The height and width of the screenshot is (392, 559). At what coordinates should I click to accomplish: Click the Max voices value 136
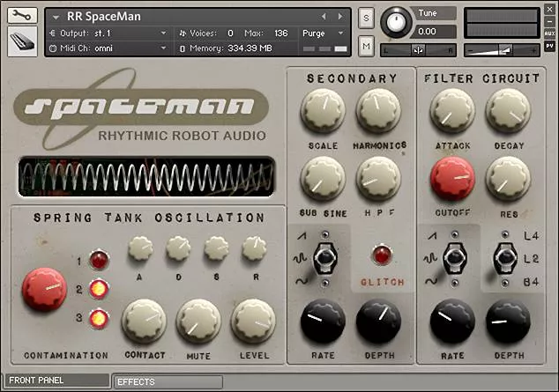[281, 33]
